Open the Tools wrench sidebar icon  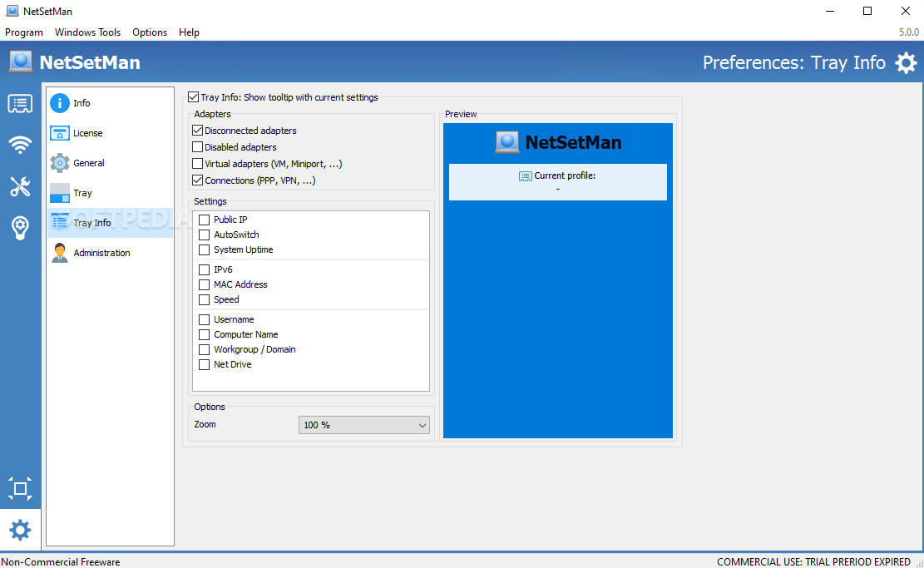(20, 186)
